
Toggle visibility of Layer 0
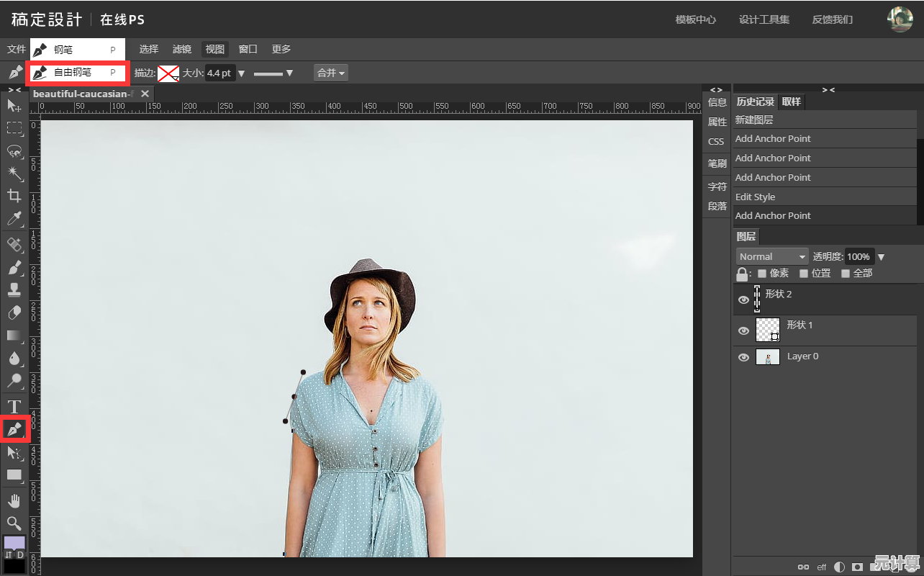coord(744,357)
